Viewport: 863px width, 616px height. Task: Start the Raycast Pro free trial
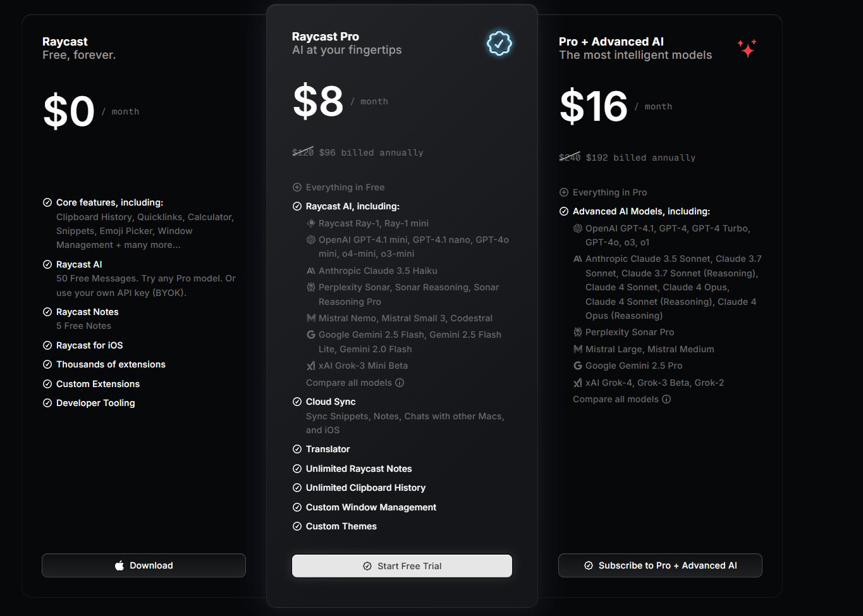(x=402, y=566)
